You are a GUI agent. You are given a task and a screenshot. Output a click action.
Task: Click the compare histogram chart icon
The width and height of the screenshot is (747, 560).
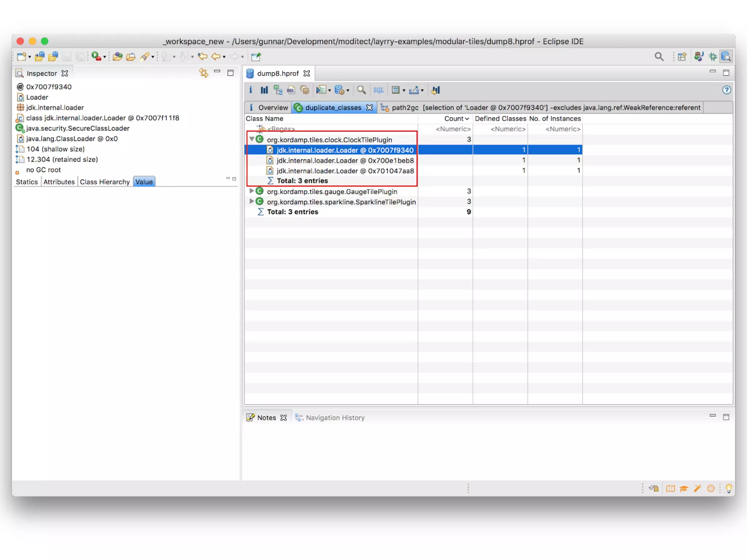point(436,90)
